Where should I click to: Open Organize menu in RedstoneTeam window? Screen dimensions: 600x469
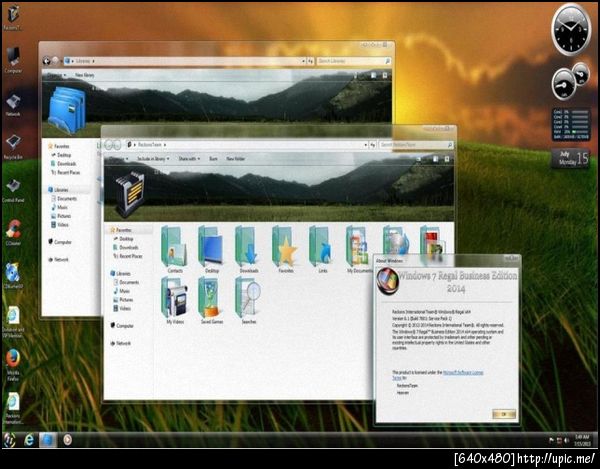coord(119,158)
